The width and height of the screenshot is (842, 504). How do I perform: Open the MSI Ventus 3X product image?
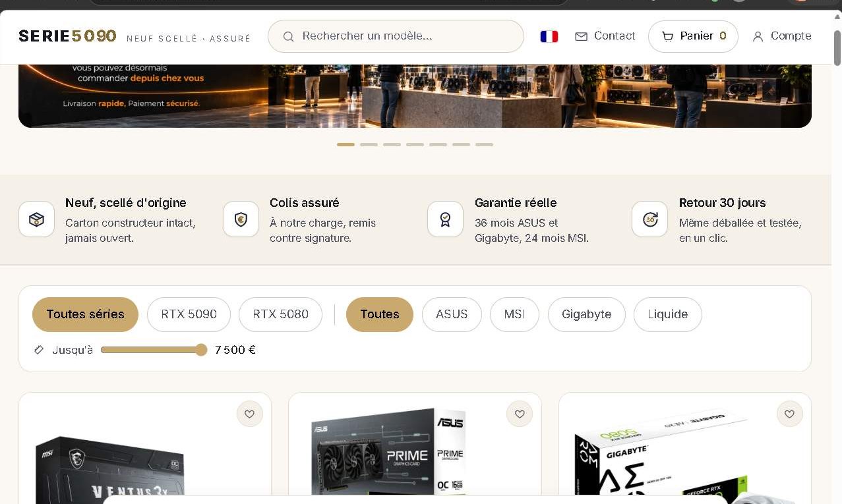pos(109,465)
